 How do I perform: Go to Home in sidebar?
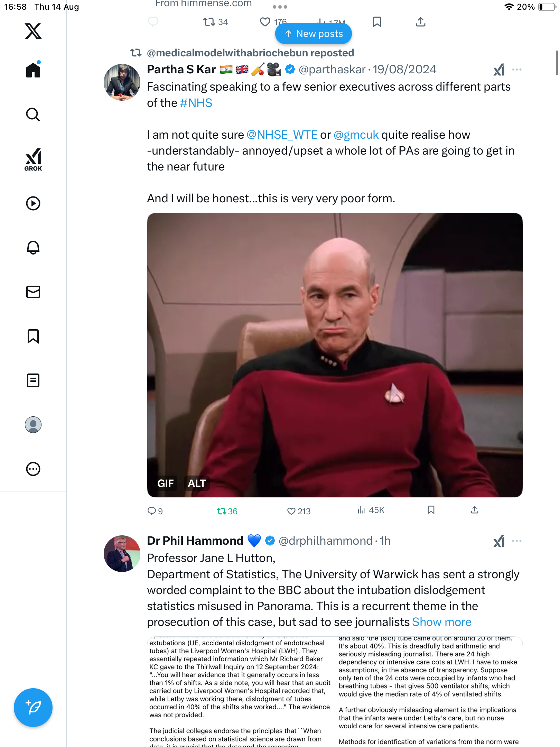(33, 70)
